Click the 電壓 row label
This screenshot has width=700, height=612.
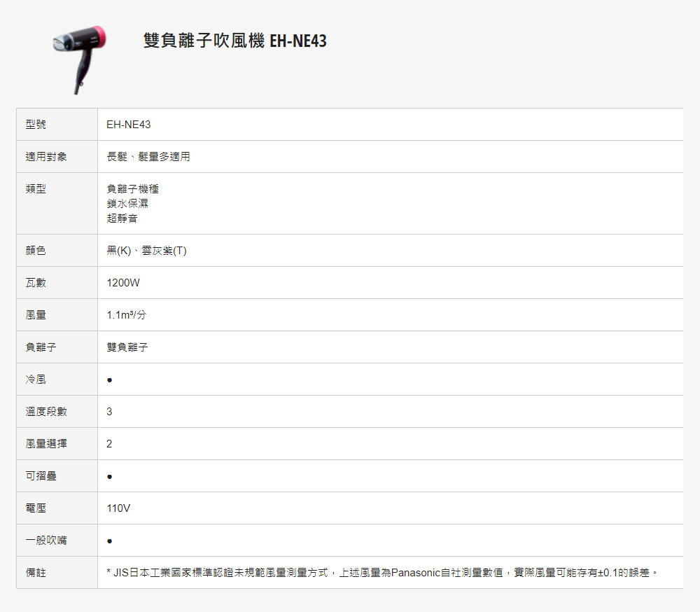click(x=36, y=508)
